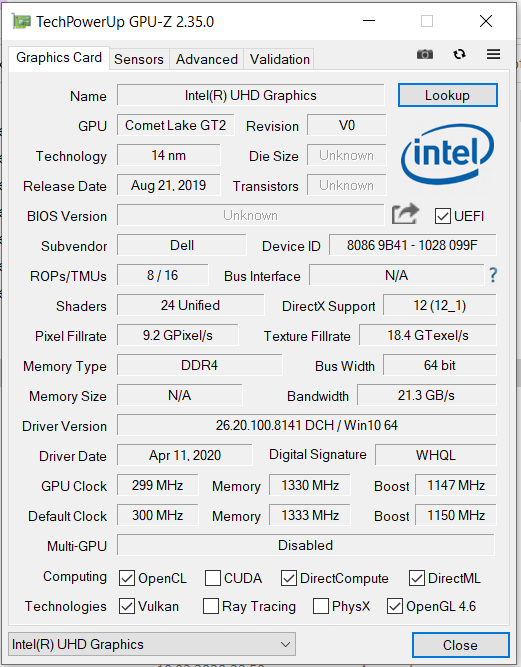Toggle the OpenCL checkbox

point(127,578)
